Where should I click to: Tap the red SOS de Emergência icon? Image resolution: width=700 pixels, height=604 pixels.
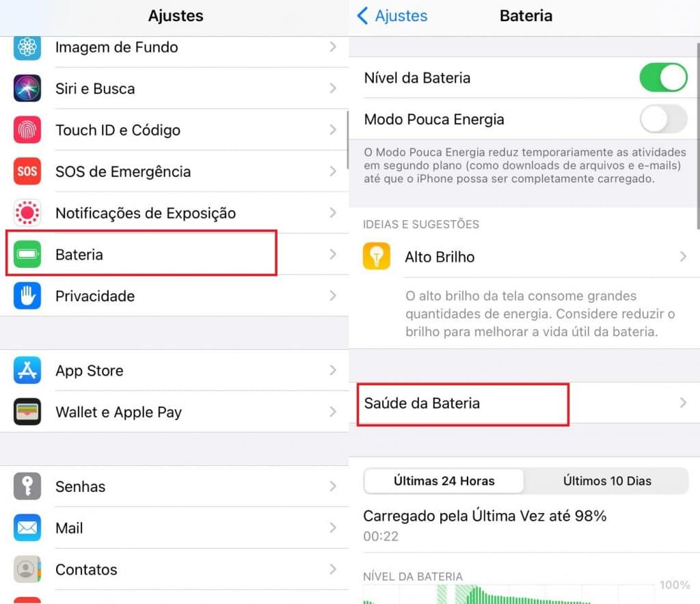[x=27, y=171]
